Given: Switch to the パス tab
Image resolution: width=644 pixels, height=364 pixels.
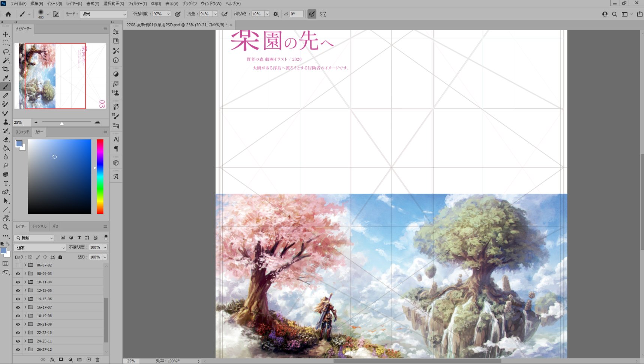Looking at the screenshot, I should [55, 227].
